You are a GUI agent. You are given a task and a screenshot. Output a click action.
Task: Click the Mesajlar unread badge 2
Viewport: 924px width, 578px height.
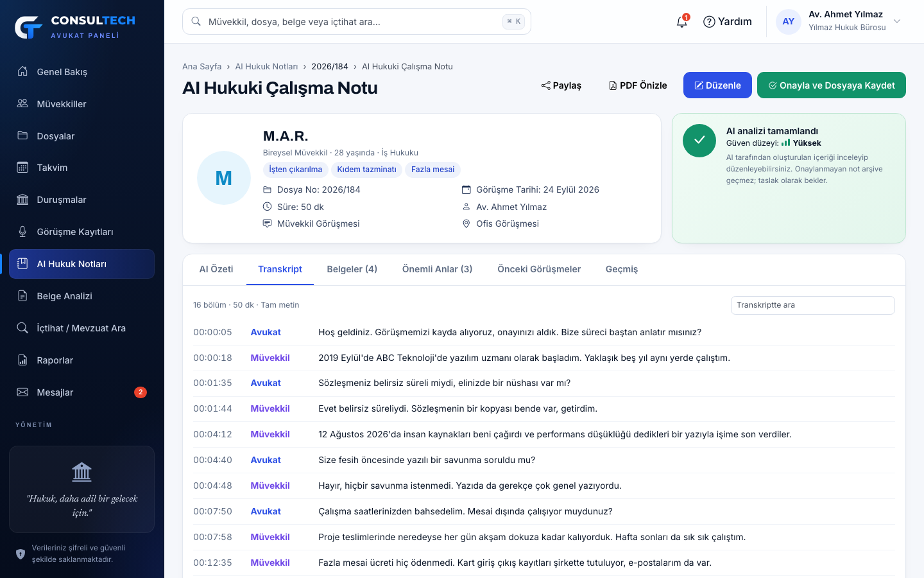tap(141, 392)
